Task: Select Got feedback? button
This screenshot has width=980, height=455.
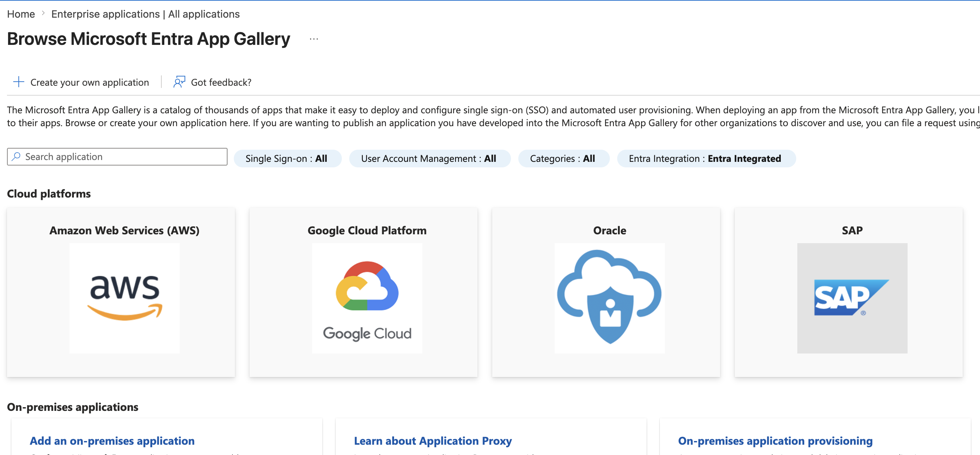Action: [212, 82]
